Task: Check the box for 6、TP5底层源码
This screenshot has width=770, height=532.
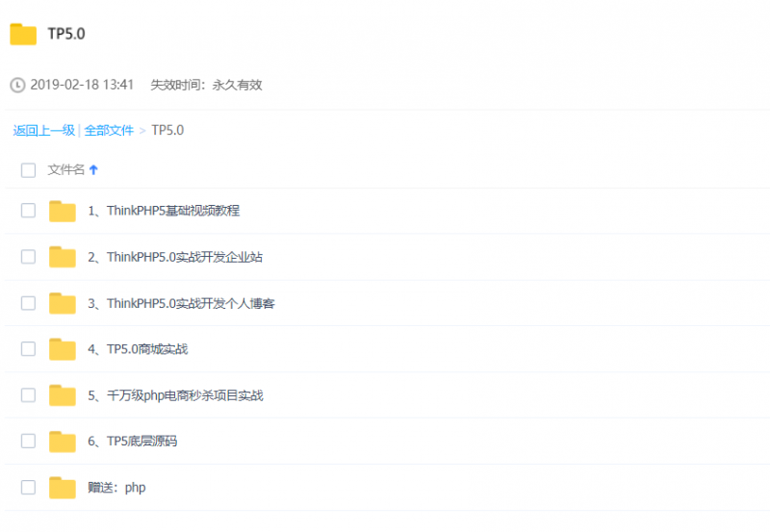Action: pyautogui.click(x=29, y=442)
